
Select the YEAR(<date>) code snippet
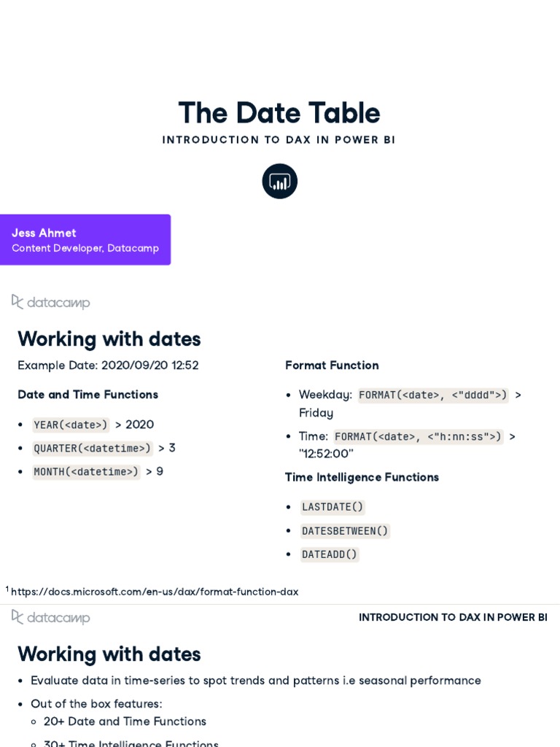tap(71, 425)
